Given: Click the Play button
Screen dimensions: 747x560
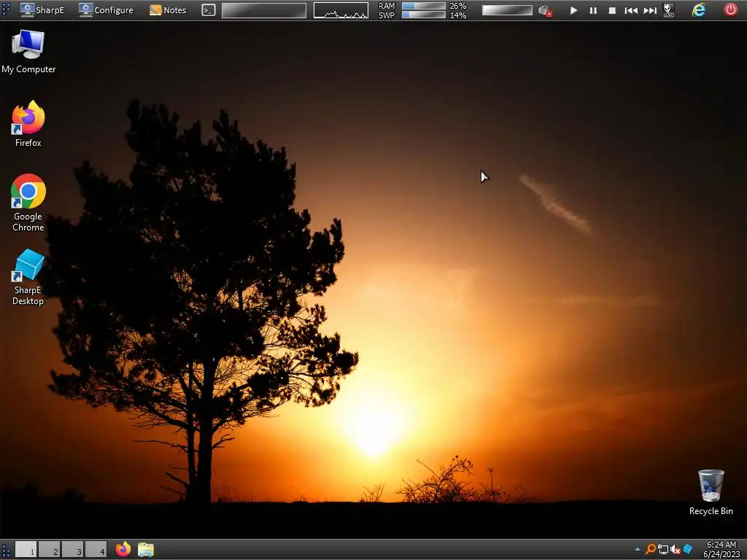Looking at the screenshot, I should click(573, 10).
